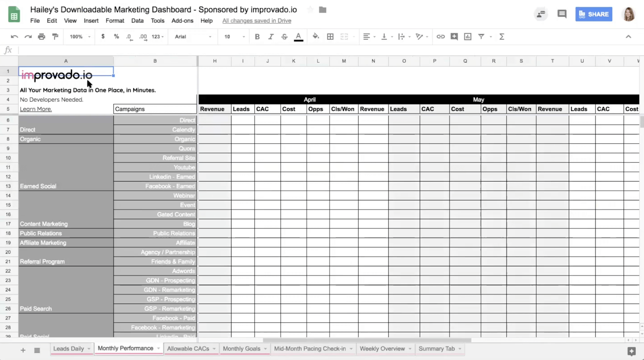
Task: Add a new sheet with plus
Action: (x=23, y=350)
